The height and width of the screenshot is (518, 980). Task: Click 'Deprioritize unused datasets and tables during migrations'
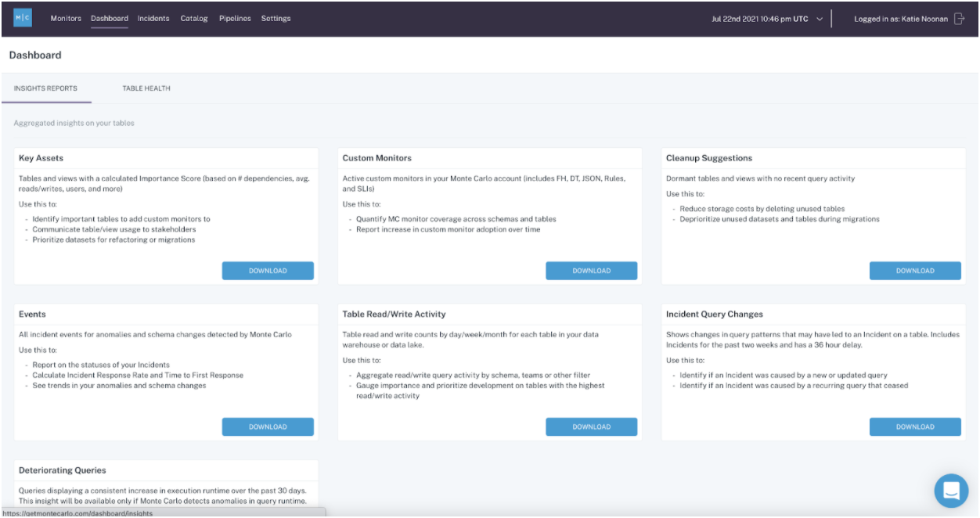tap(780, 219)
